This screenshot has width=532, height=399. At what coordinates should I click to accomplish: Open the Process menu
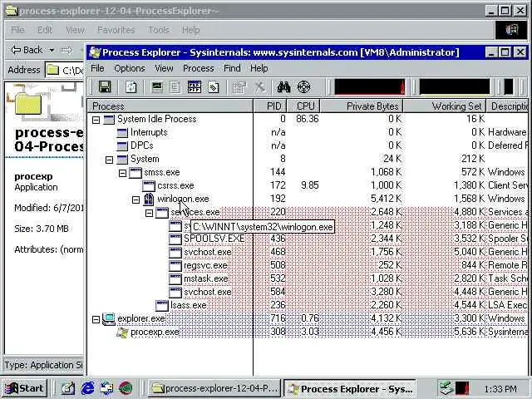click(199, 68)
